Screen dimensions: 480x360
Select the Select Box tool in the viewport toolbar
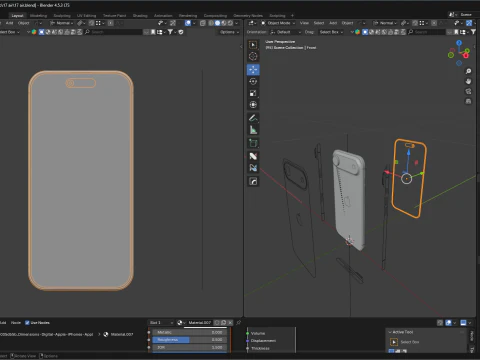[x=253, y=45]
